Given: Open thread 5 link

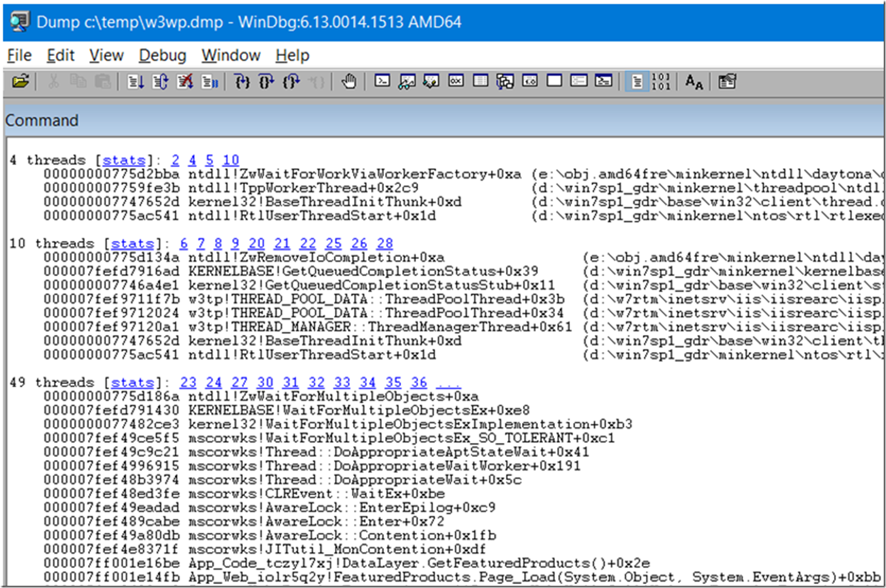Looking at the screenshot, I should pyautogui.click(x=209, y=160).
